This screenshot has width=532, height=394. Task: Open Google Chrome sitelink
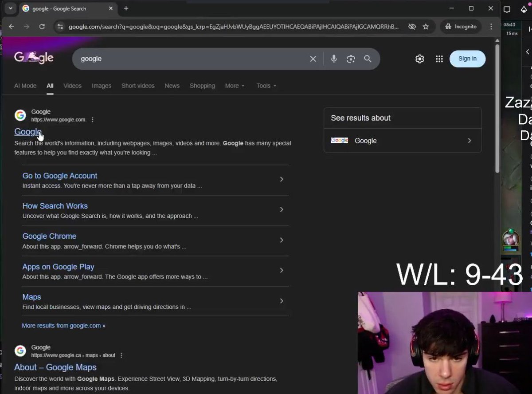(x=49, y=236)
